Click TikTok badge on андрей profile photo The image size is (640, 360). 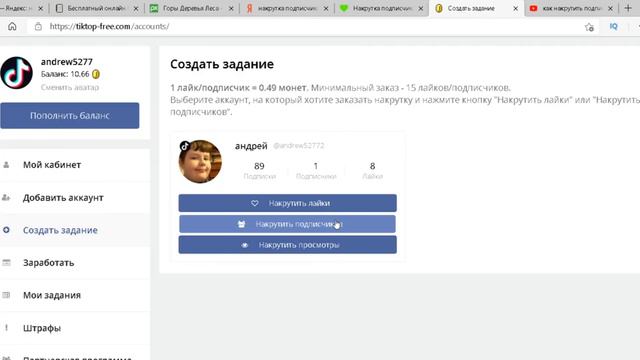184,146
